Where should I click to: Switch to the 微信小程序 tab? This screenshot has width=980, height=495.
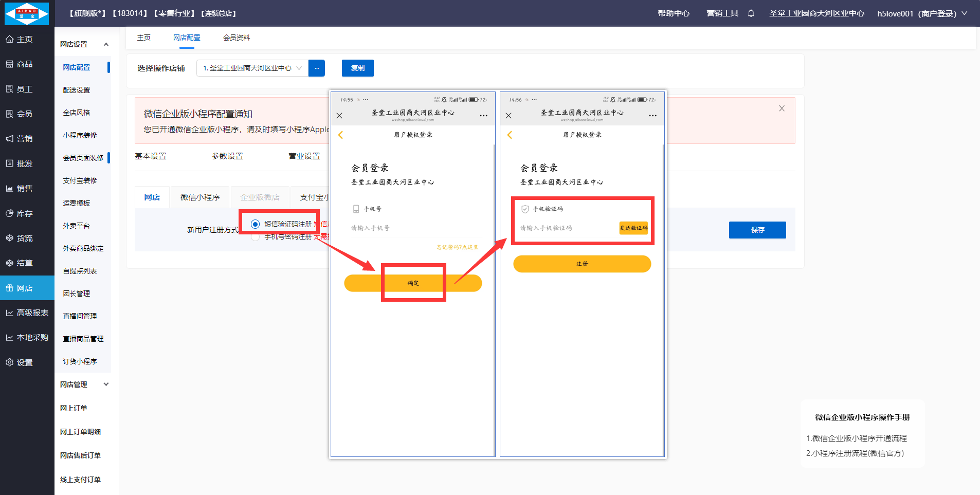pos(200,197)
